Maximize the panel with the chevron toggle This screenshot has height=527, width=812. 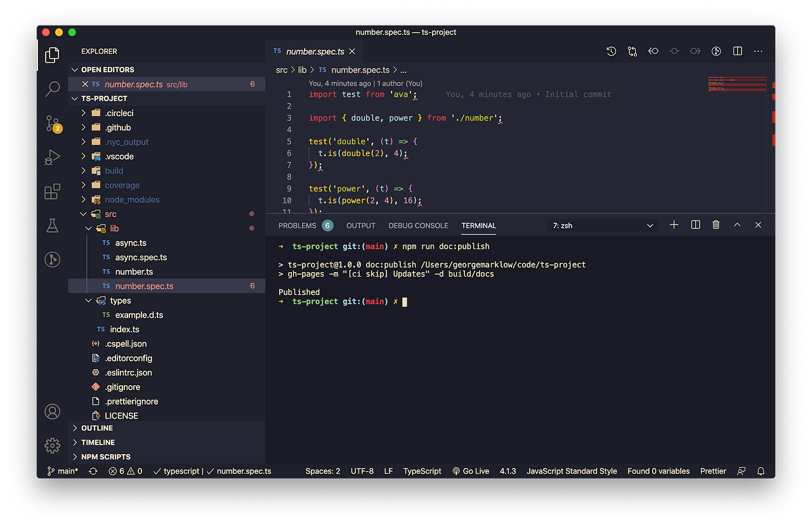(737, 224)
